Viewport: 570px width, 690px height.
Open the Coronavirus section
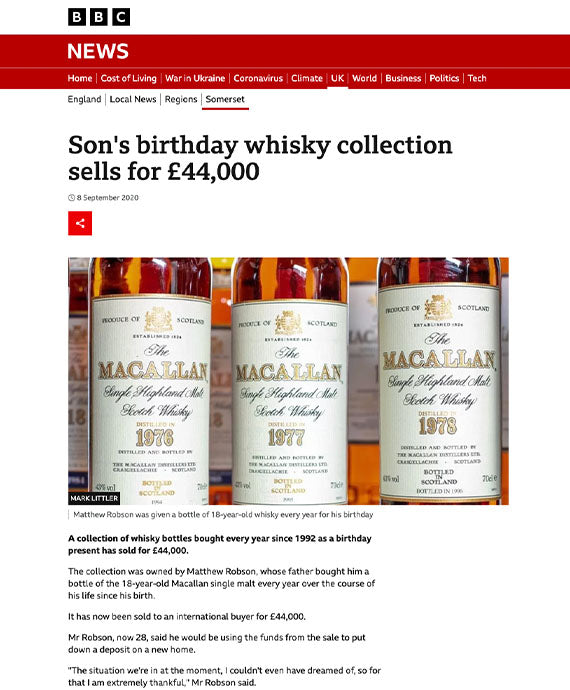pos(258,78)
